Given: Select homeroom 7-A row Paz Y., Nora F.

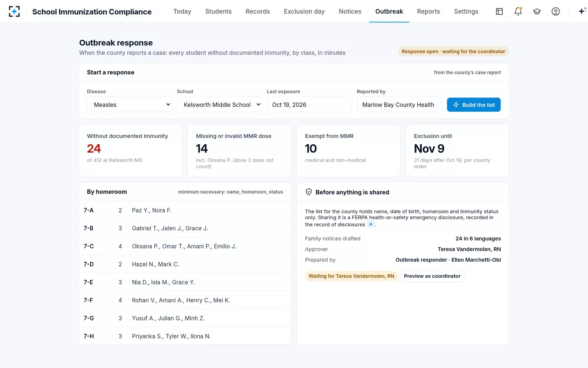Looking at the screenshot, I should pyautogui.click(x=185, y=210).
